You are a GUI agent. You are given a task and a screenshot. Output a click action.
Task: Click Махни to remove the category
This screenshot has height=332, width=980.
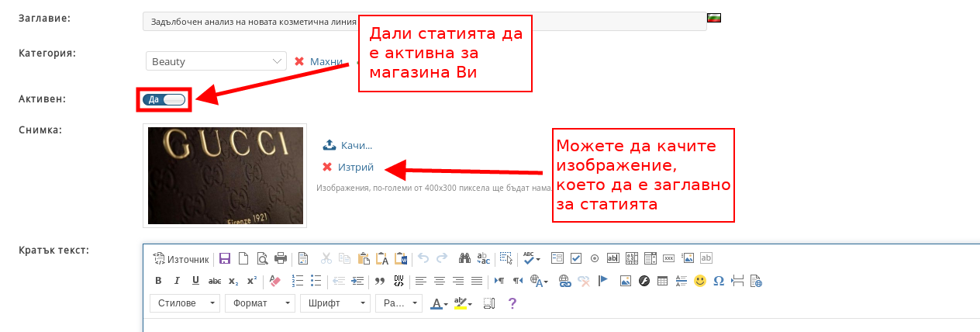(x=326, y=61)
